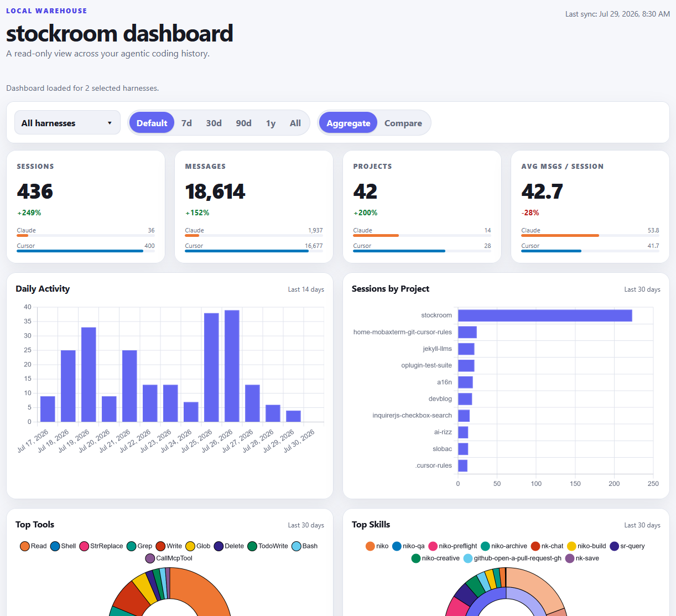
Task: Toggle niko-build legend entry
Action: (x=587, y=546)
